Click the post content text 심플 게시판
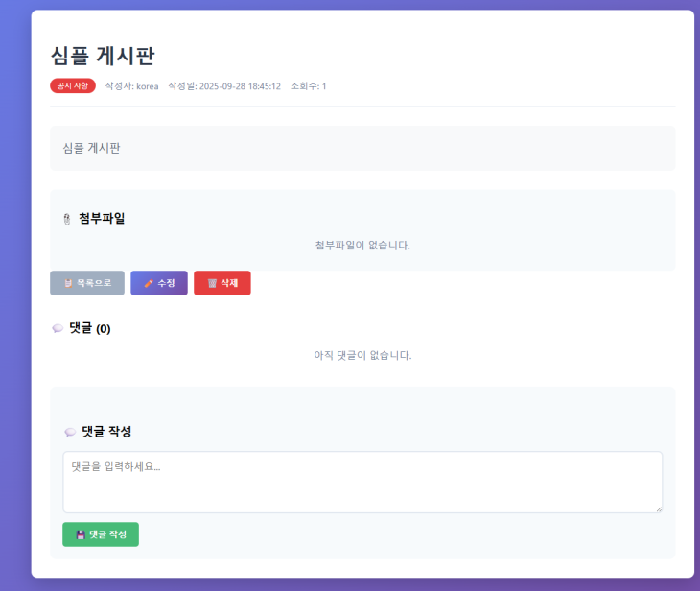700x591 pixels. point(91,148)
